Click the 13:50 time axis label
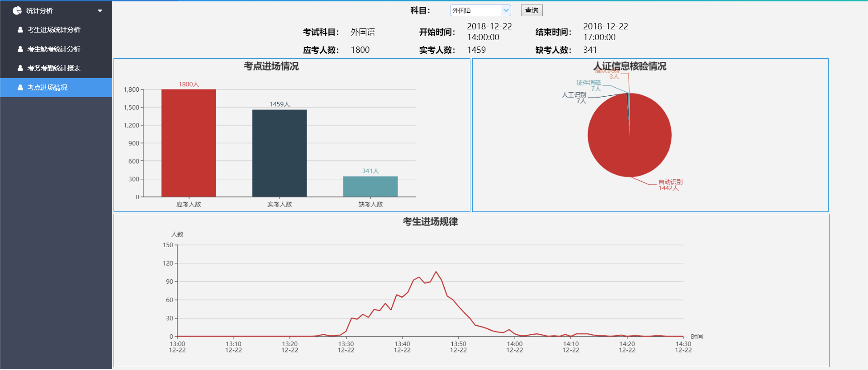 tap(458, 347)
